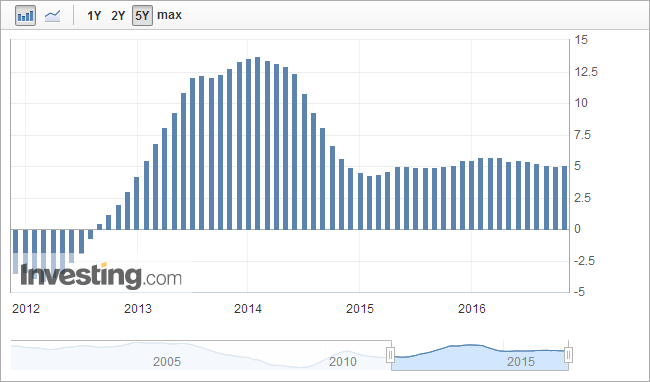Screen dimensions: 650x382
Task: Switch to bar chart view icon
Action: click(25, 16)
